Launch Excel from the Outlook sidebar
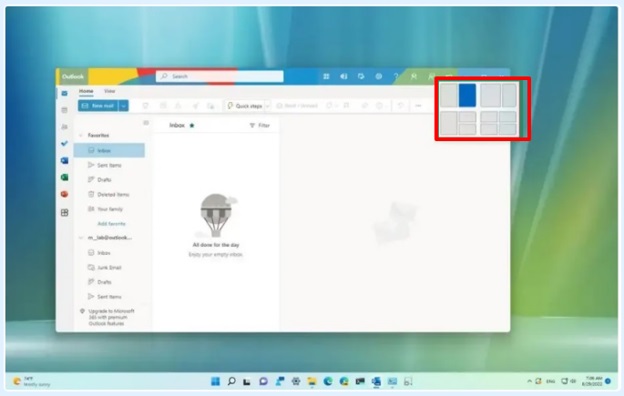The height and width of the screenshot is (396, 624). click(x=64, y=177)
